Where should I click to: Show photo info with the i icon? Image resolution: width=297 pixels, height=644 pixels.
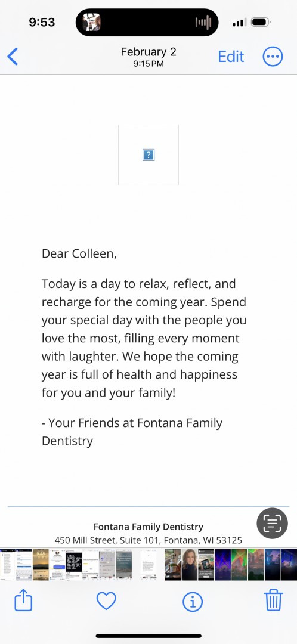click(192, 602)
